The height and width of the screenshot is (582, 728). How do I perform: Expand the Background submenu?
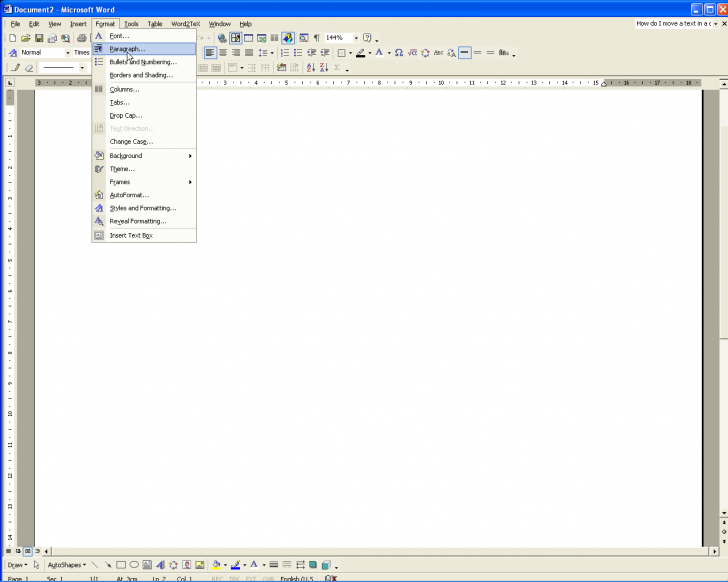(x=144, y=156)
